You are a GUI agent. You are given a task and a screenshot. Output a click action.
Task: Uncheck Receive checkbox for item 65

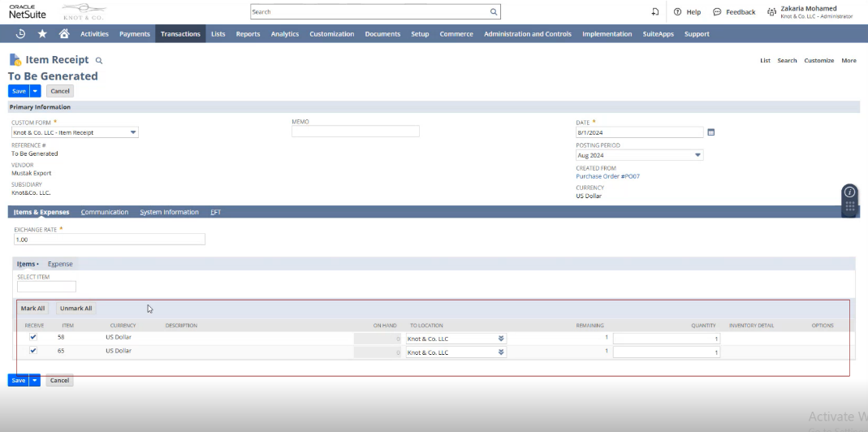coord(33,351)
